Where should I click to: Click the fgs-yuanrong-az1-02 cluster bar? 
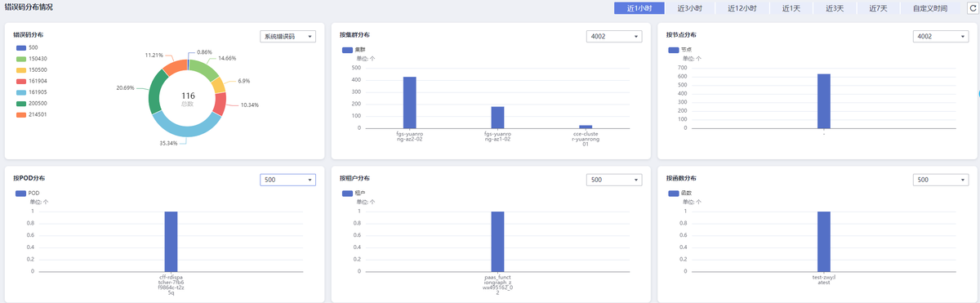[497, 117]
